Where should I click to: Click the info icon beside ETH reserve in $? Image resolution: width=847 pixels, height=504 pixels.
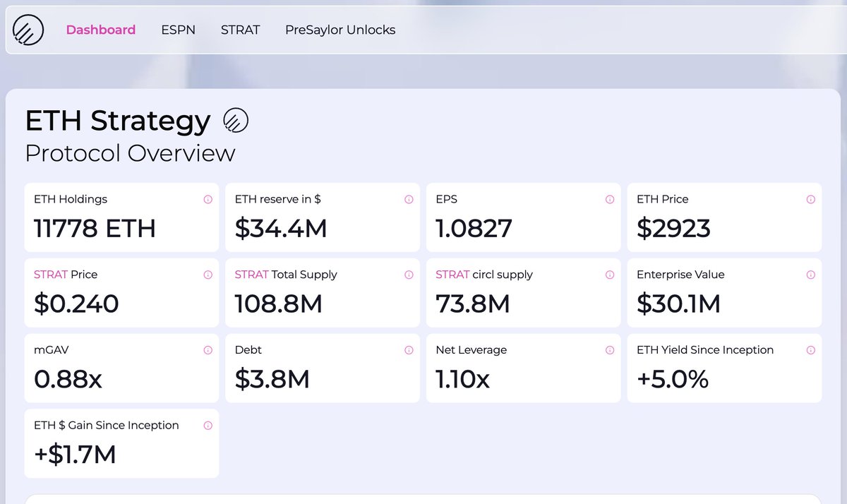click(409, 200)
